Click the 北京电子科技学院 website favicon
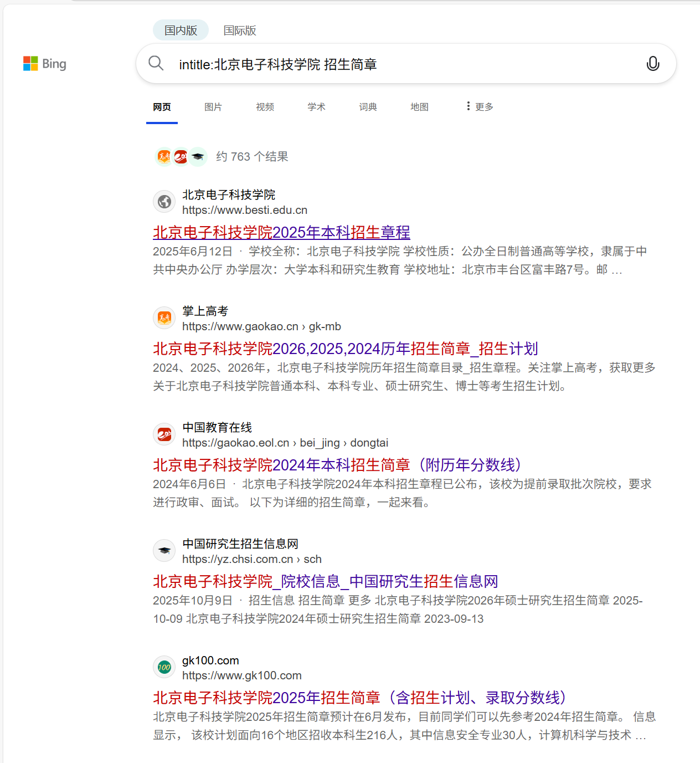Viewport: 700px width, 763px height. (x=164, y=201)
